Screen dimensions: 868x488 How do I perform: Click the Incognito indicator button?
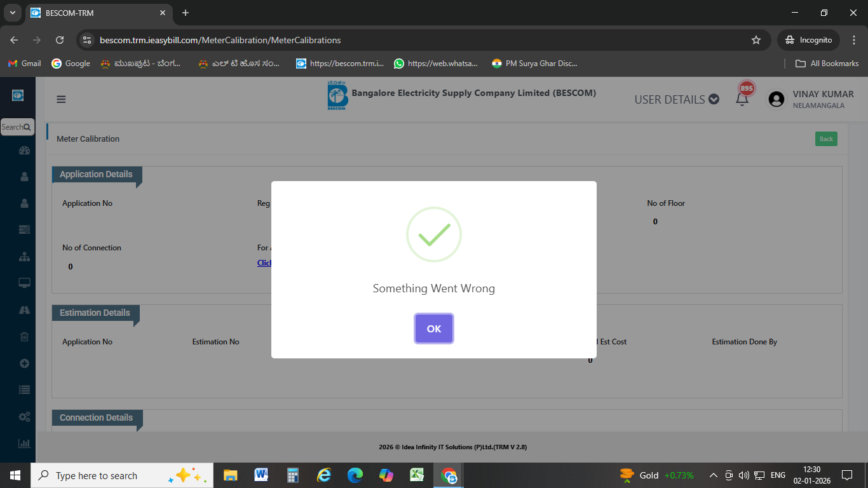point(808,40)
